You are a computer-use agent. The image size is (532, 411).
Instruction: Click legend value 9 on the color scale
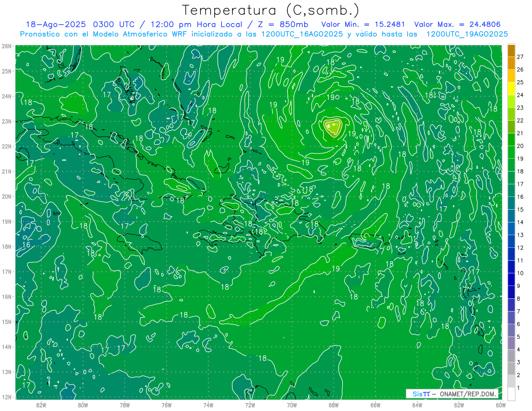click(519, 286)
